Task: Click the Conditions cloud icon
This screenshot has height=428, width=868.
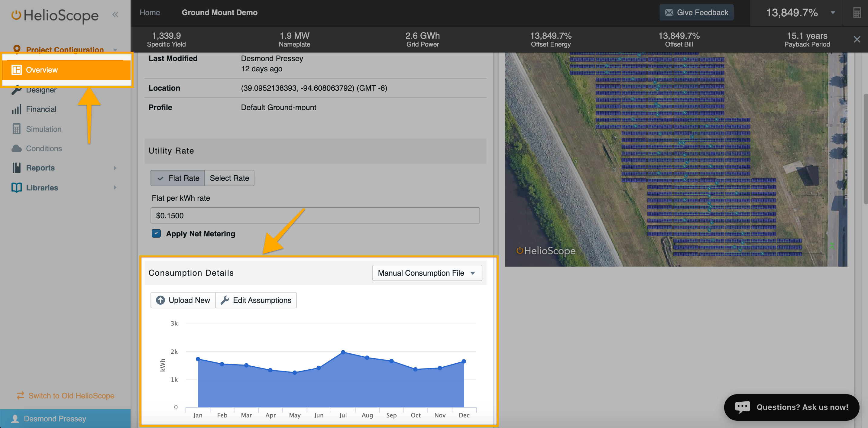Action: tap(17, 149)
